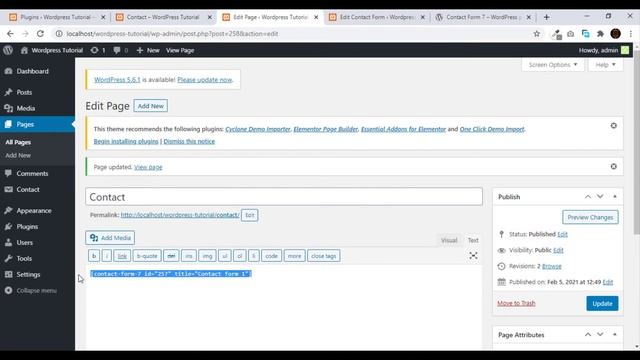Click the Contact page title field

point(284,197)
